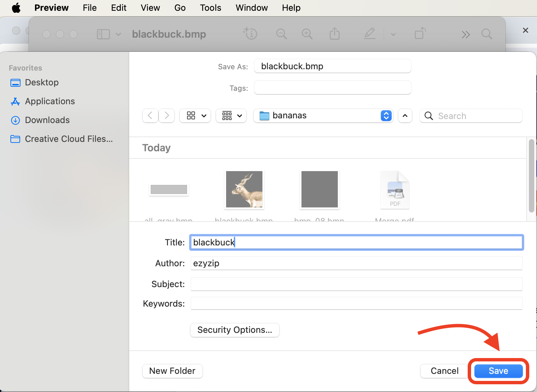537x392 pixels.
Task: Go forward with the right arrow button
Action: [167, 116]
